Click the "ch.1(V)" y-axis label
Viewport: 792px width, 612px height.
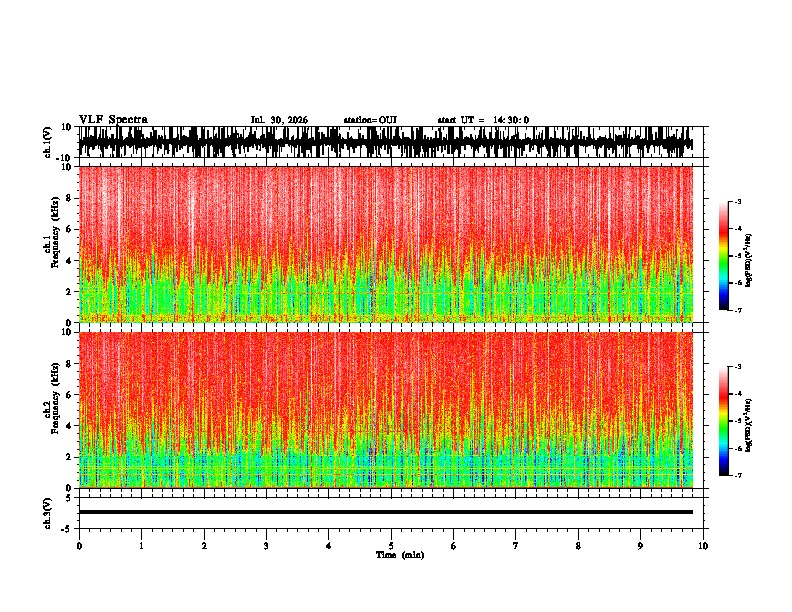pos(48,142)
